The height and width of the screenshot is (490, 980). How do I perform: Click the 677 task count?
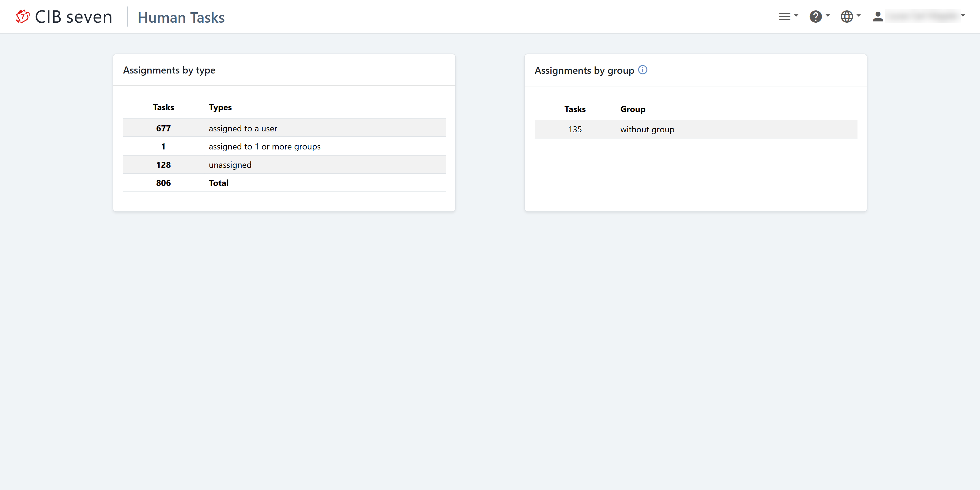(163, 129)
